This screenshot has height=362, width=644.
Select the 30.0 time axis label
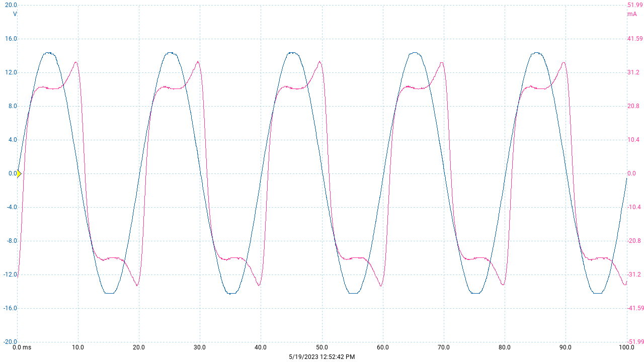click(200, 347)
